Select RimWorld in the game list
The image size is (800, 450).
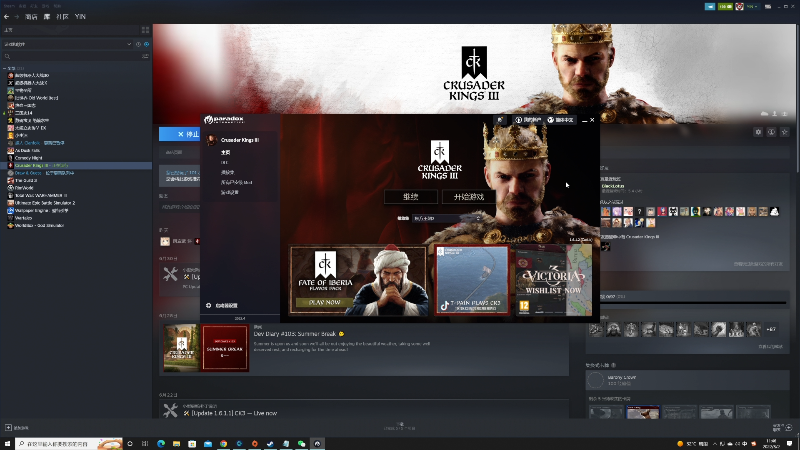(24, 188)
